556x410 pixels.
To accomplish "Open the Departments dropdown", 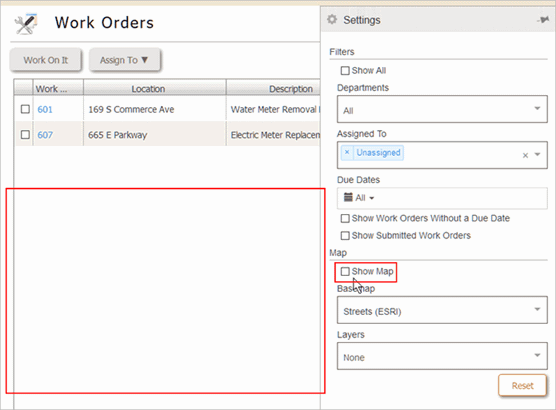I will [442, 109].
